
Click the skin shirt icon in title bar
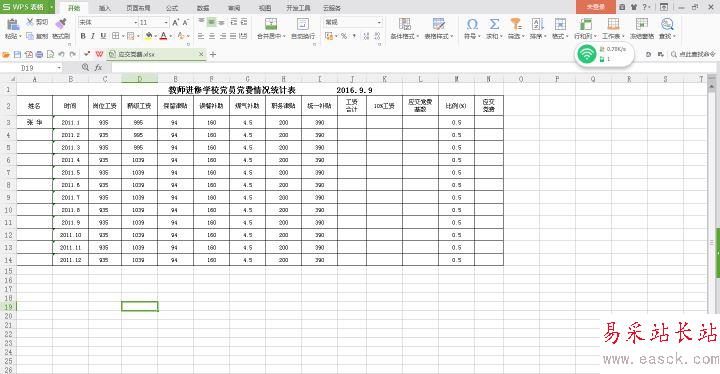(634, 7)
